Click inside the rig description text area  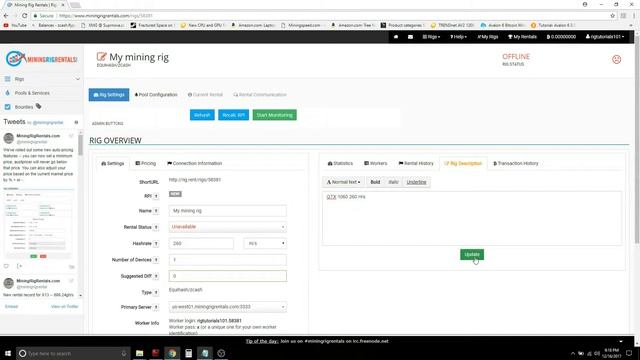(472, 218)
